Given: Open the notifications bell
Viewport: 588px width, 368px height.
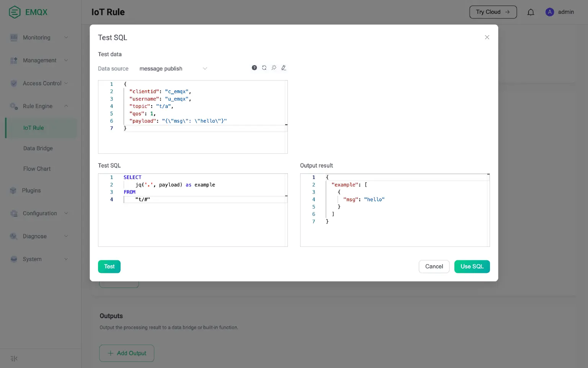Looking at the screenshot, I should point(531,12).
